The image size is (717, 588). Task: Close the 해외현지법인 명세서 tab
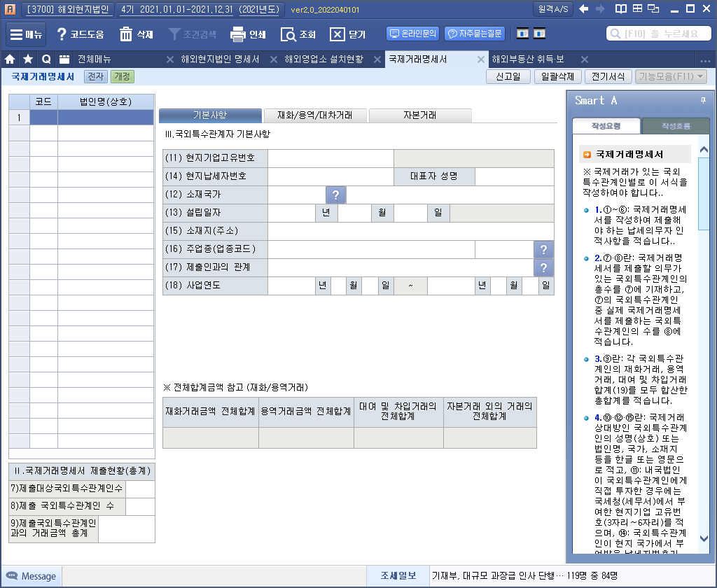click(x=274, y=59)
